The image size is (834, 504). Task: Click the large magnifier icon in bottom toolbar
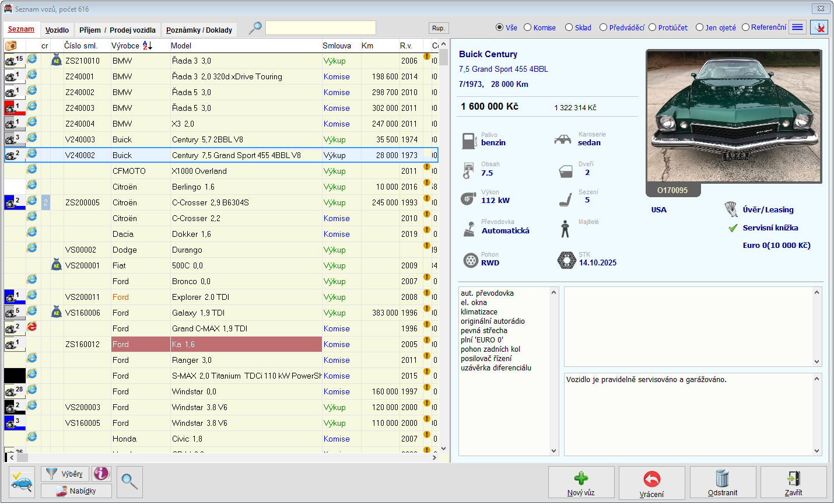pos(129,482)
